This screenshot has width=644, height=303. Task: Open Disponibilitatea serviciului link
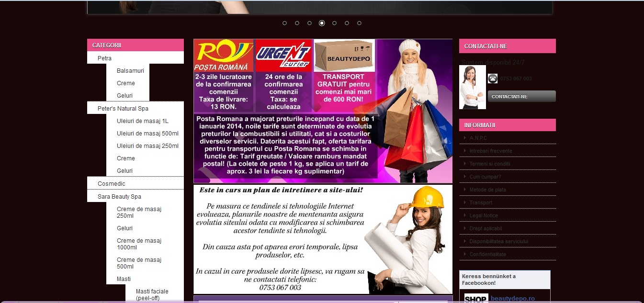pyautogui.click(x=499, y=241)
